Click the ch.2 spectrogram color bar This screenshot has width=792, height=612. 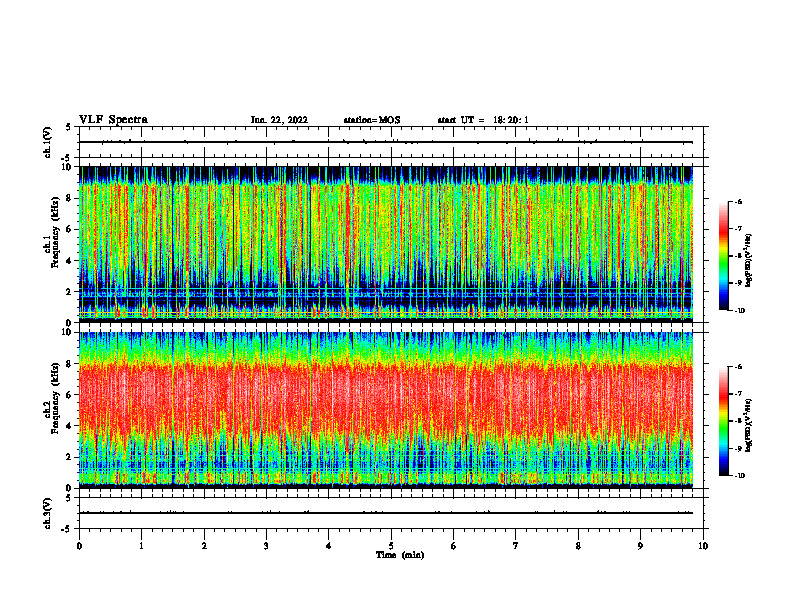pos(724,421)
